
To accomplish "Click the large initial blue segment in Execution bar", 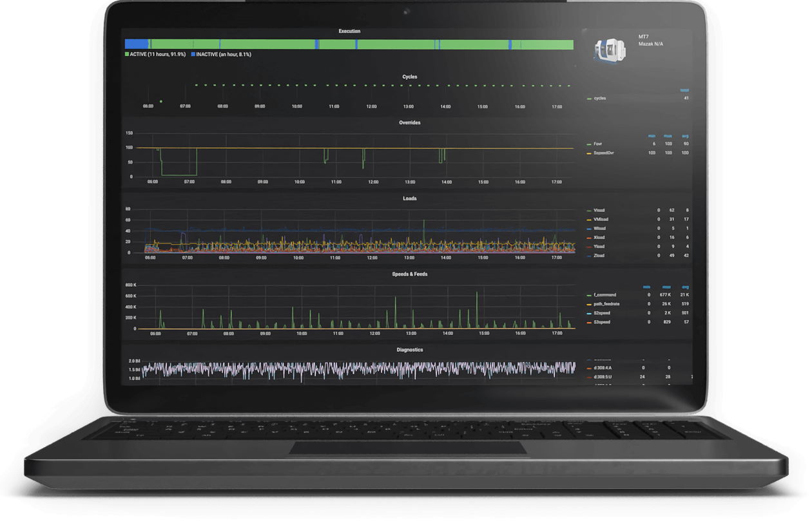I will click(x=136, y=44).
